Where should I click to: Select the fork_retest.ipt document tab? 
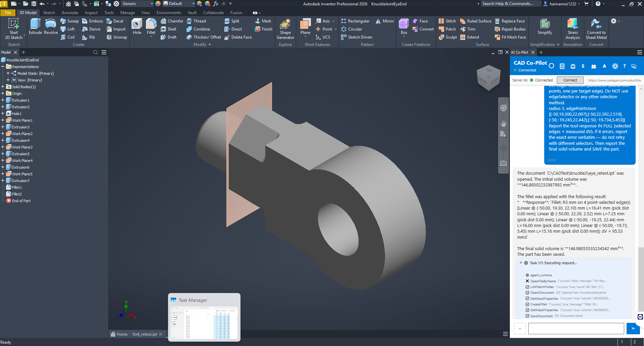pos(145,334)
